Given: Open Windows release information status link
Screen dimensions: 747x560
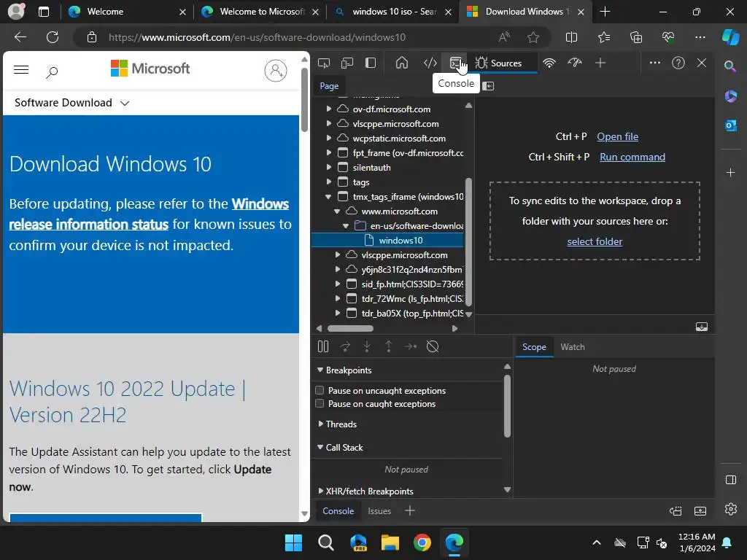Looking at the screenshot, I should pyautogui.click(x=149, y=214).
